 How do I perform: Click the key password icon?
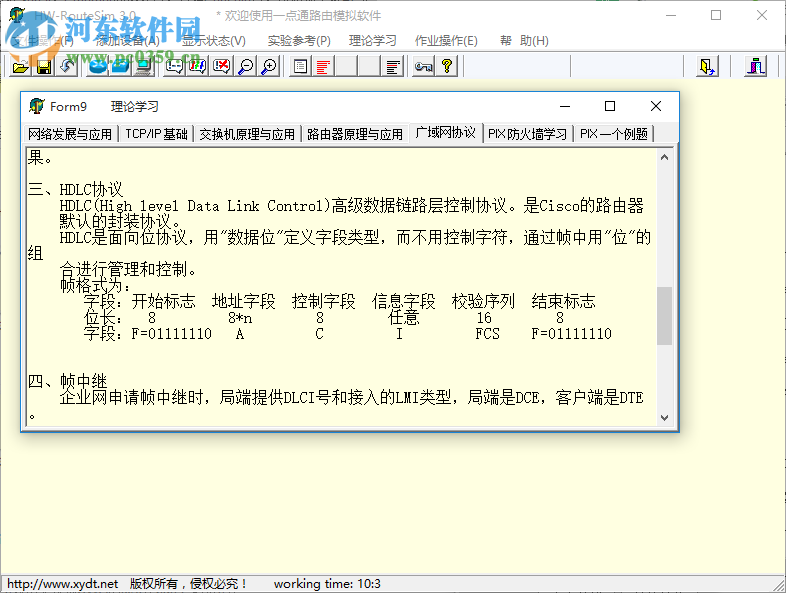coord(423,67)
